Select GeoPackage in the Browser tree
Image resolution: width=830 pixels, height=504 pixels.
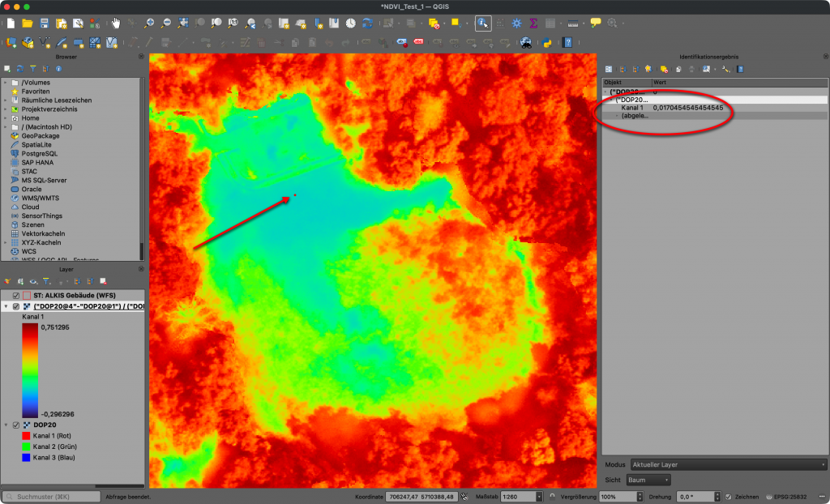[x=40, y=136]
